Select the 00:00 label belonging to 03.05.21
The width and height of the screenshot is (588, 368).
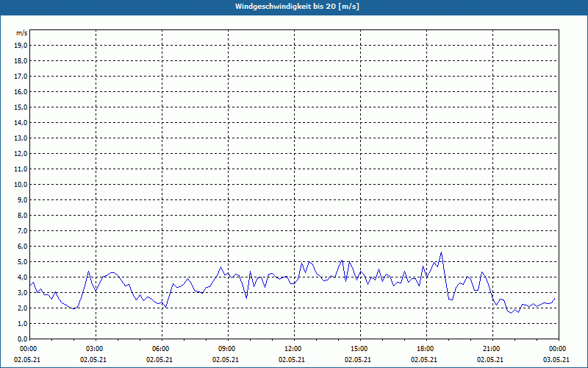559,349
